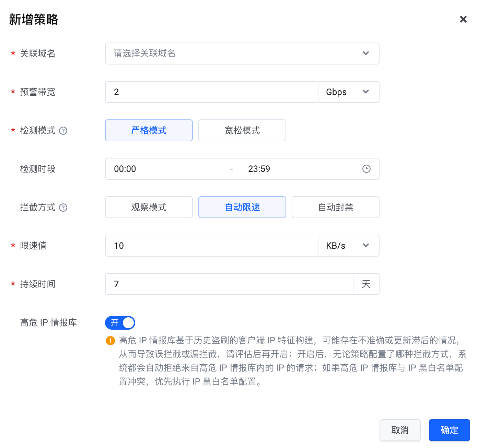Click the 取消 button
The width and height of the screenshot is (477, 448).
click(400, 430)
